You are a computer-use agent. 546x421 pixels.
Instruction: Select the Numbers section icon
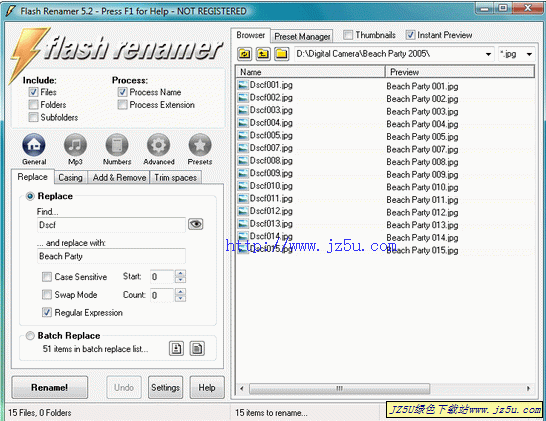pos(117,145)
